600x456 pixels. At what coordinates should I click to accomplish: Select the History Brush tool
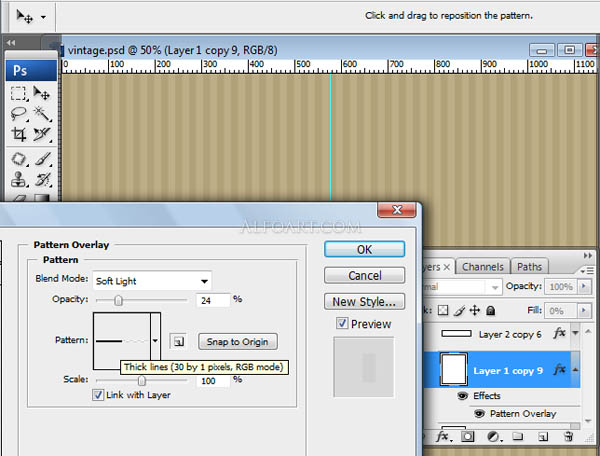pyautogui.click(x=41, y=179)
